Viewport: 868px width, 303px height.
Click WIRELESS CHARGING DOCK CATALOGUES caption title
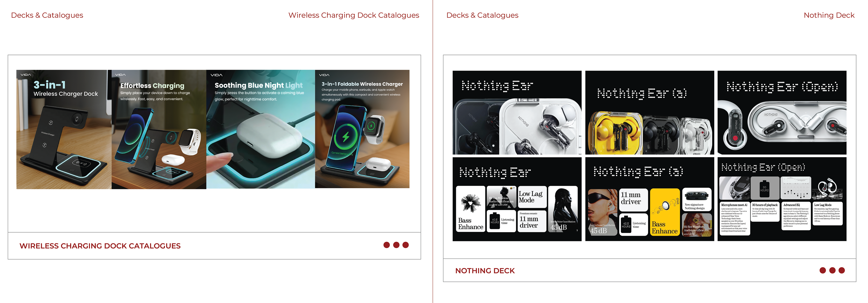(x=100, y=246)
